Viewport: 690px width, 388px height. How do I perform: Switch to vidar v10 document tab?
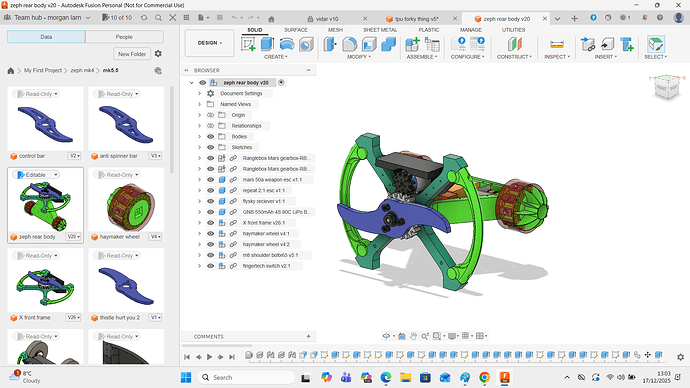[x=327, y=19]
